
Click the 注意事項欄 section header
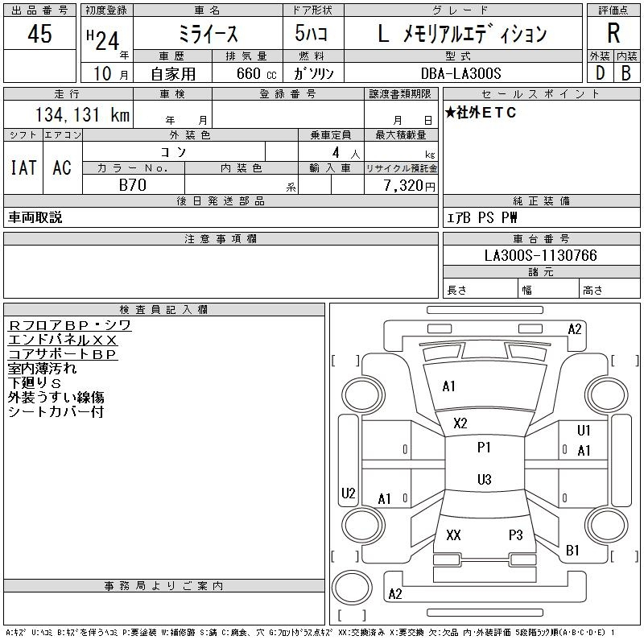pyautogui.click(x=221, y=238)
